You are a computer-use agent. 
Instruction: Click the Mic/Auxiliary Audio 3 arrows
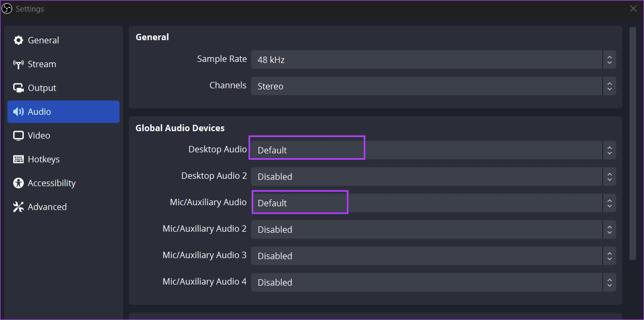[x=609, y=256]
